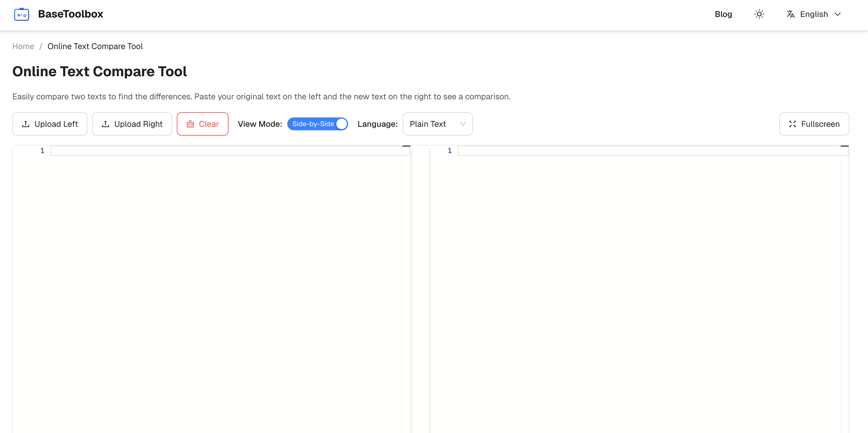The height and width of the screenshot is (433, 868).
Task: Click the sun icon to switch theme
Action: [759, 14]
